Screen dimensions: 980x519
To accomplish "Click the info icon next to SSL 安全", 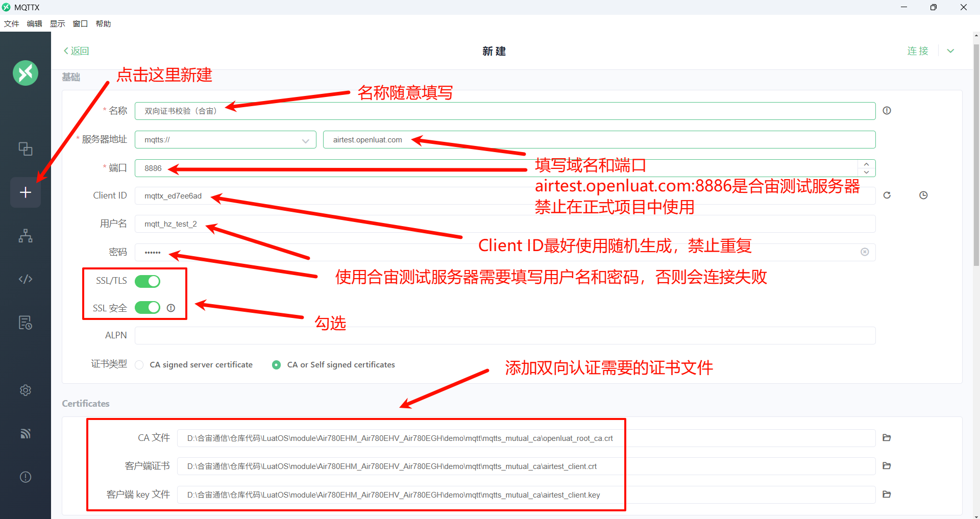I will [x=171, y=308].
